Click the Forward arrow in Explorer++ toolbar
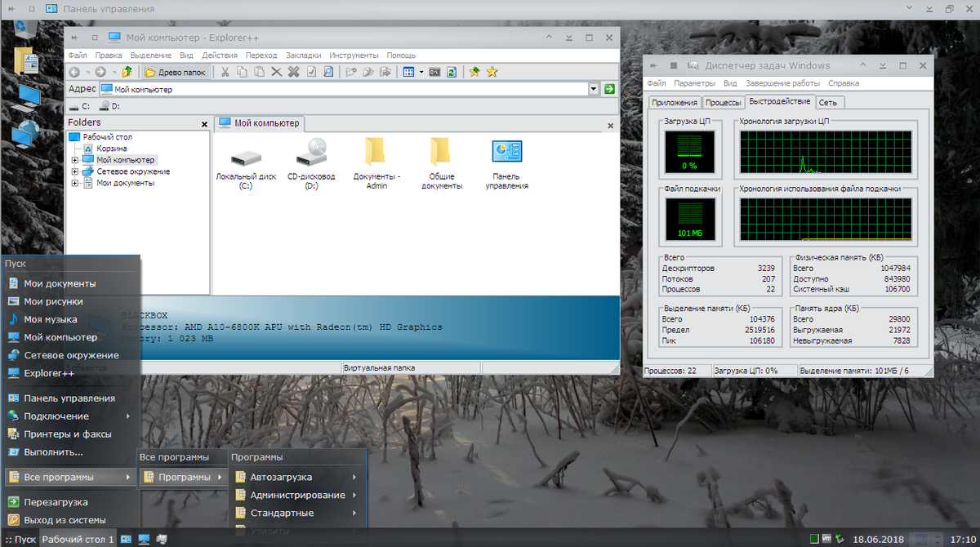 tap(100, 72)
